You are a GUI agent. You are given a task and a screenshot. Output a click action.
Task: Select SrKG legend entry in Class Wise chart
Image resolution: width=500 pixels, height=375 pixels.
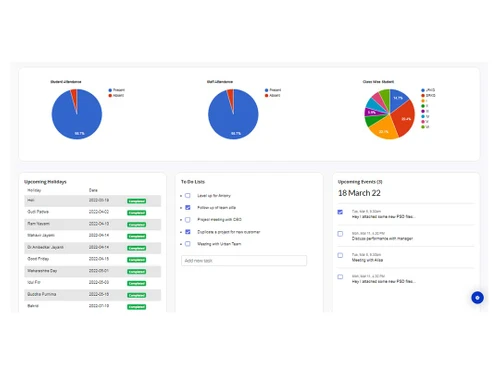[428, 95]
